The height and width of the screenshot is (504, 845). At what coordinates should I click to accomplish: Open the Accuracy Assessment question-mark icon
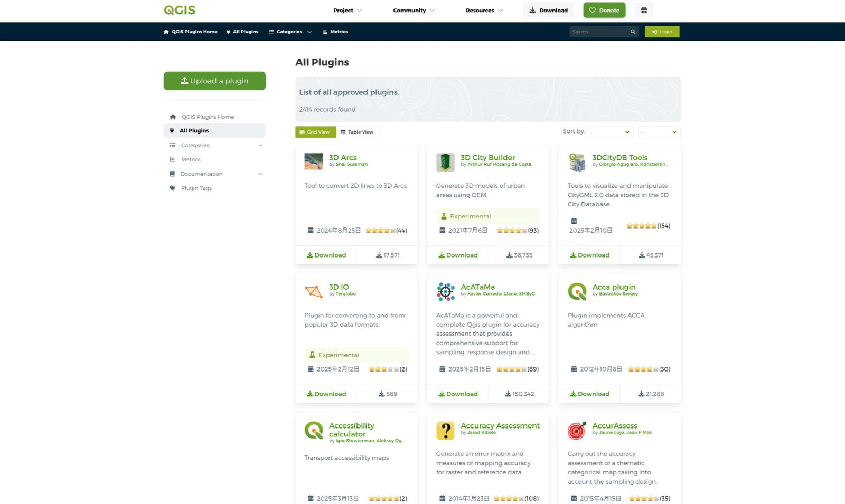coord(445,430)
